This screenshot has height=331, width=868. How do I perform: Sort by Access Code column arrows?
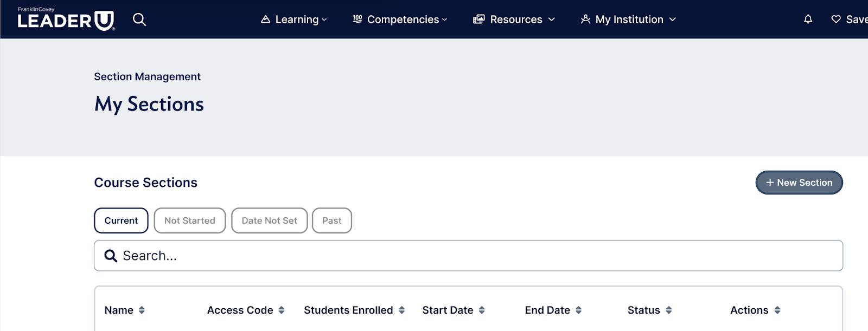pos(282,310)
